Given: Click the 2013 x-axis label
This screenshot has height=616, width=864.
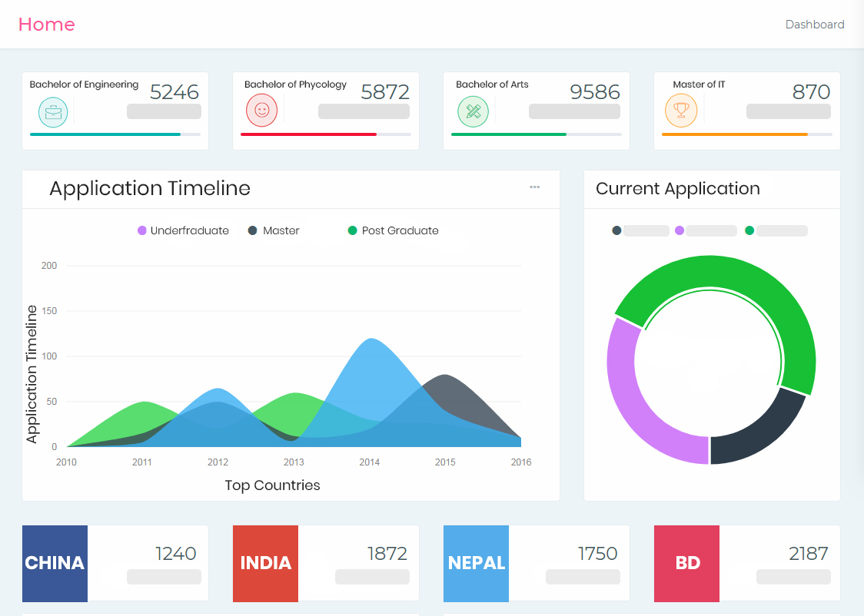Looking at the screenshot, I should (294, 462).
